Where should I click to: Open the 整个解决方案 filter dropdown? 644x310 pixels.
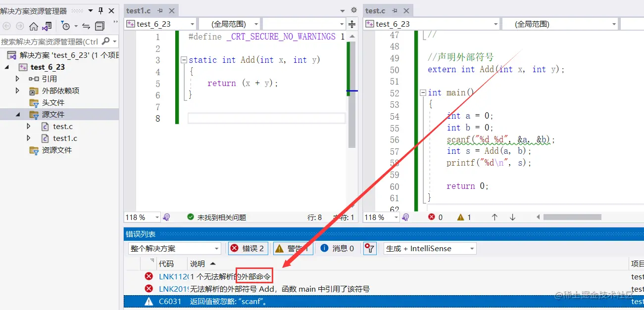(x=174, y=248)
